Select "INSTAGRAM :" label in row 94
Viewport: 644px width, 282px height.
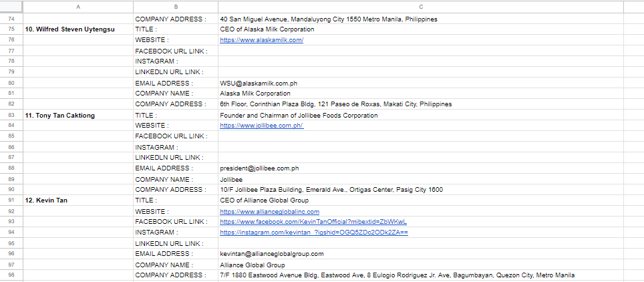[176, 233]
